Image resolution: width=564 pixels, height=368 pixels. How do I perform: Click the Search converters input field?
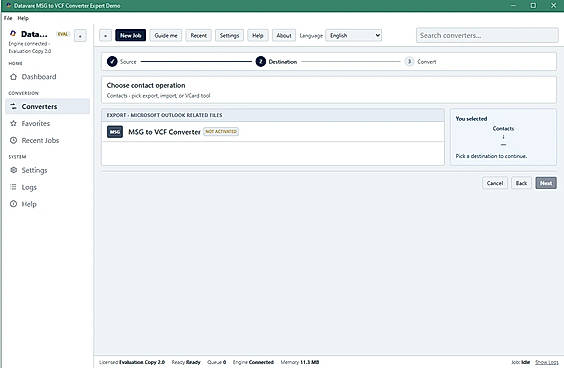[487, 35]
